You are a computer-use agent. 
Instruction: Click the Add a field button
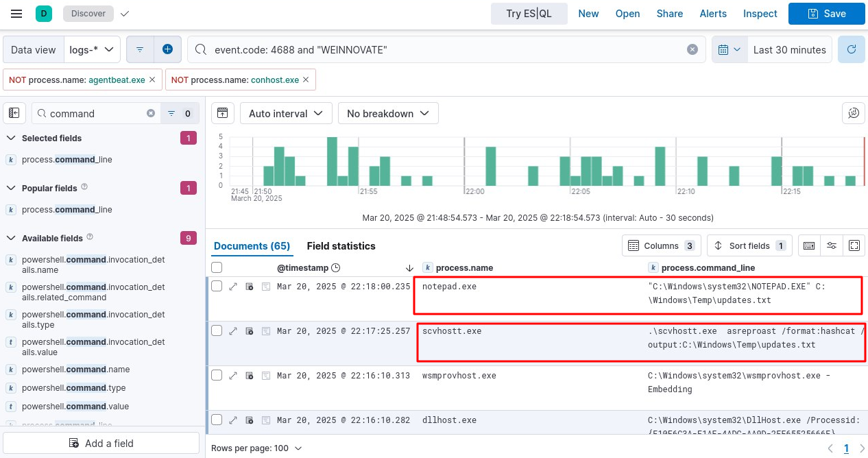(101, 443)
